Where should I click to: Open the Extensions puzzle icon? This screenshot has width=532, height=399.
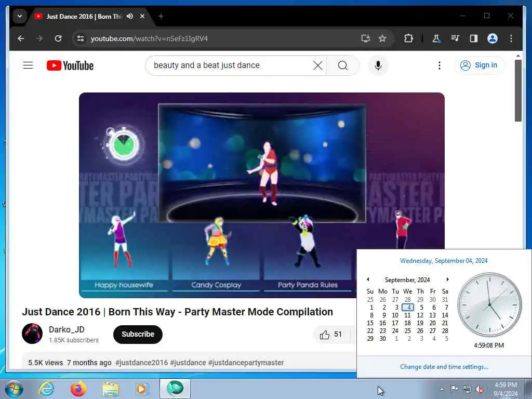pyautogui.click(x=408, y=38)
